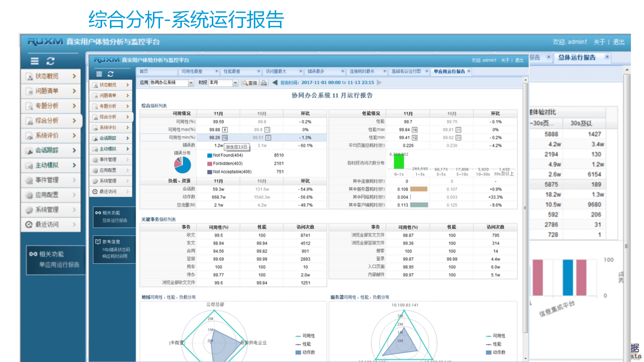
Task: Click calendar icon next to October 99.51
Action: point(268,138)
